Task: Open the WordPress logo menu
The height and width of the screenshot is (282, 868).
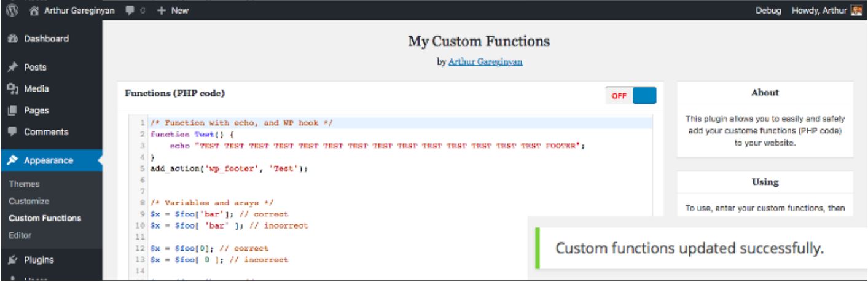Action: (10, 10)
